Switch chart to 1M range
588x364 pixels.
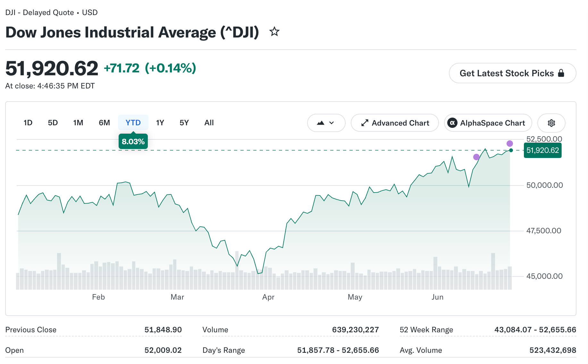tap(78, 123)
